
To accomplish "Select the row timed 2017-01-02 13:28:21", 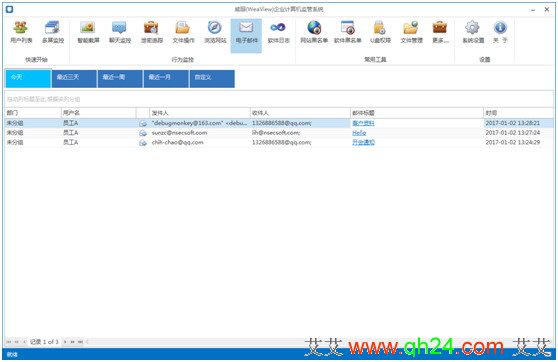I will tap(279, 123).
